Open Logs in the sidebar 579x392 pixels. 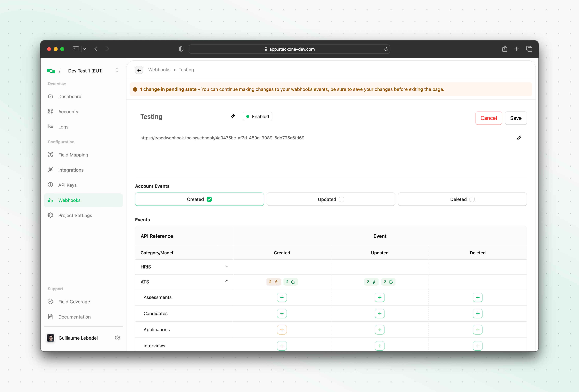pyautogui.click(x=83, y=127)
